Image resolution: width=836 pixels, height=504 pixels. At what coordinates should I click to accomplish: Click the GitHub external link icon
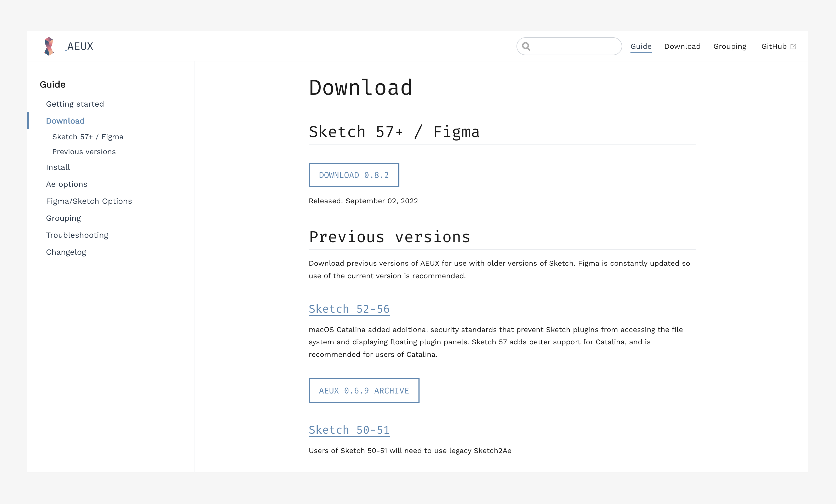(793, 46)
